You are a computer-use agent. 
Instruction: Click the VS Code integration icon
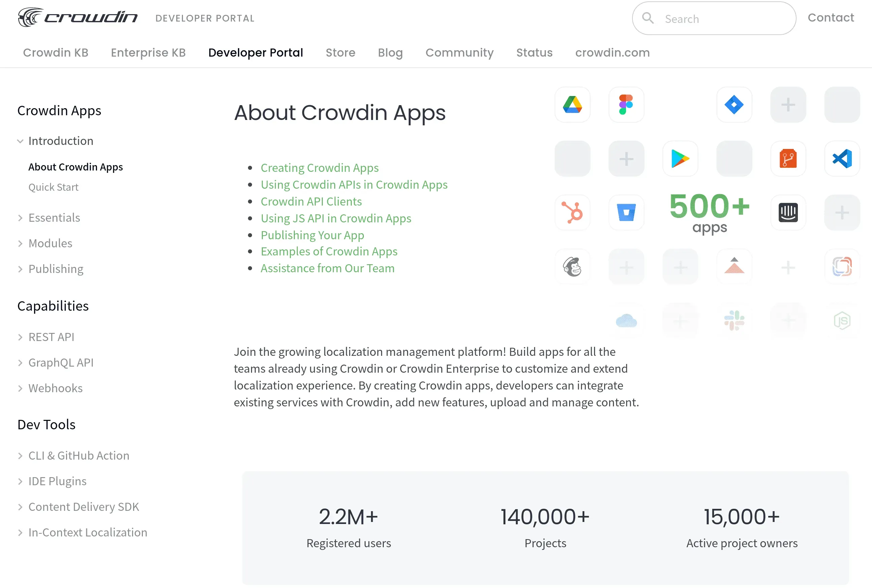pyautogui.click(x=842, y=157)
